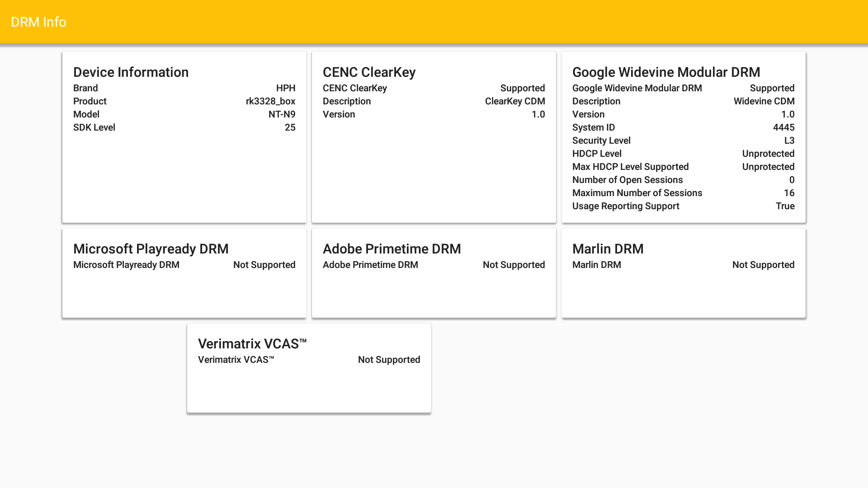Click the HDCP Level label
Screen dimensions: 868x488
[x=597, y=154]
